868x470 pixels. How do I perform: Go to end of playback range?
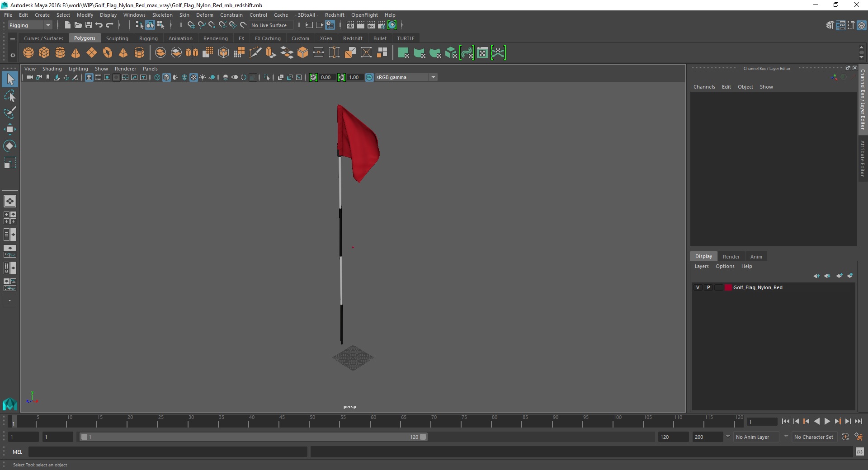[x=858, y=421]
